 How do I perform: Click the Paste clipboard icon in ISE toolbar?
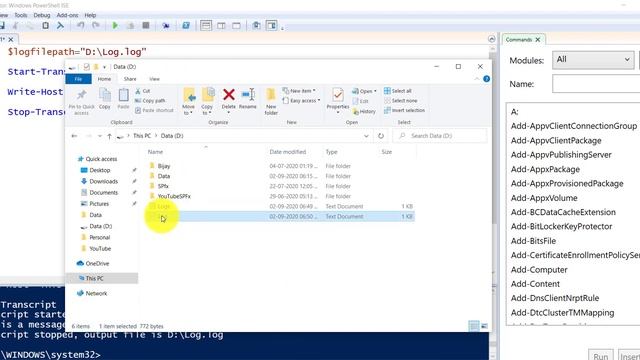[x=45, y=26]
